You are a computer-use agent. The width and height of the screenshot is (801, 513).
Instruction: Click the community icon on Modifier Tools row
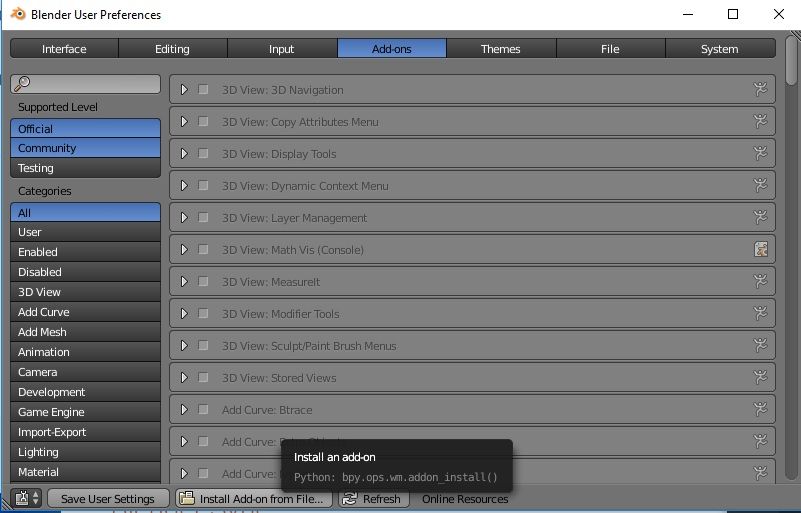[760, 313]
